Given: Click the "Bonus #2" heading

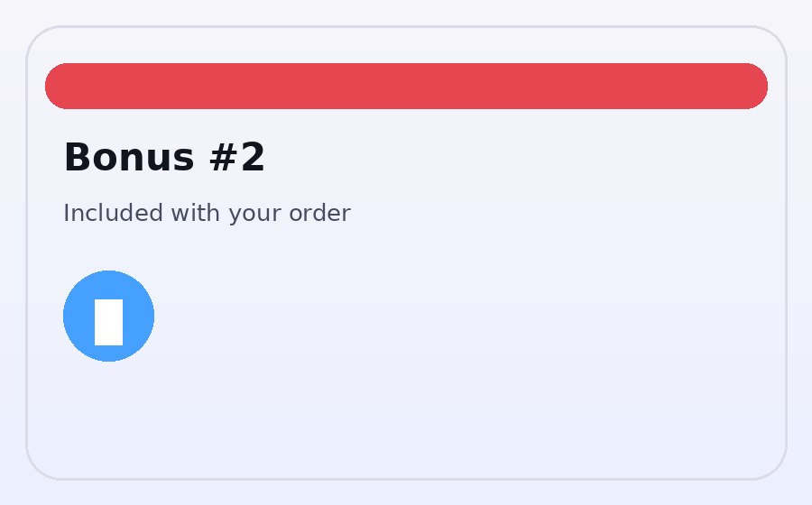Looking at the screenshot, I should pyautogui.click(x=164, y=158).
